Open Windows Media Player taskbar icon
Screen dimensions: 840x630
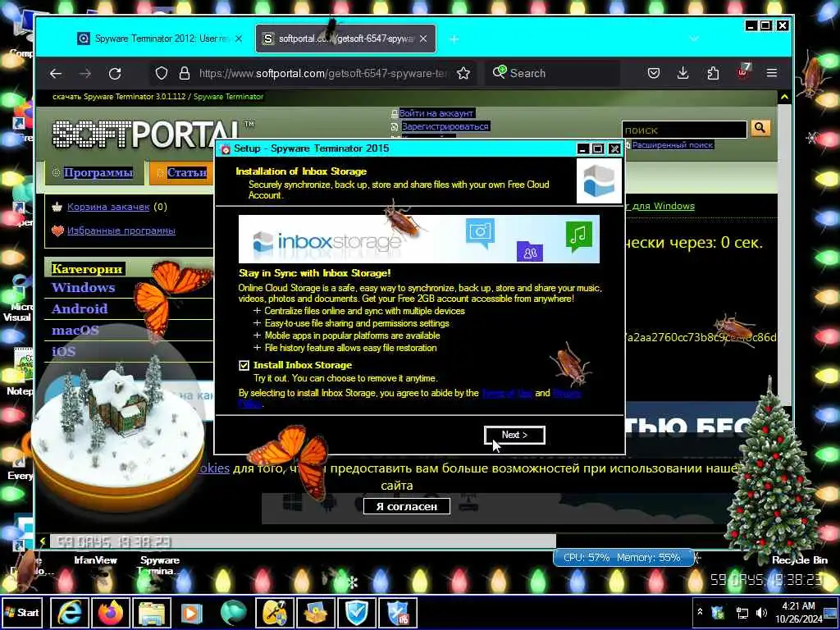(191, 612)
